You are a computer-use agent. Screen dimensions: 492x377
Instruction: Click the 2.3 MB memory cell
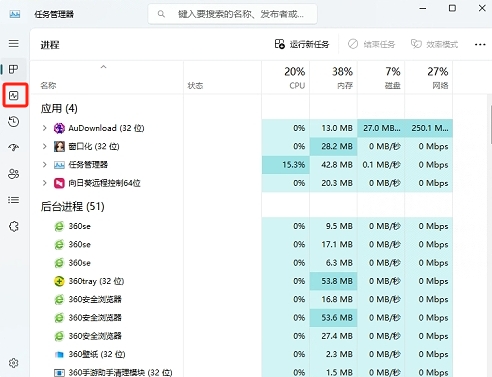click(333, 354)
